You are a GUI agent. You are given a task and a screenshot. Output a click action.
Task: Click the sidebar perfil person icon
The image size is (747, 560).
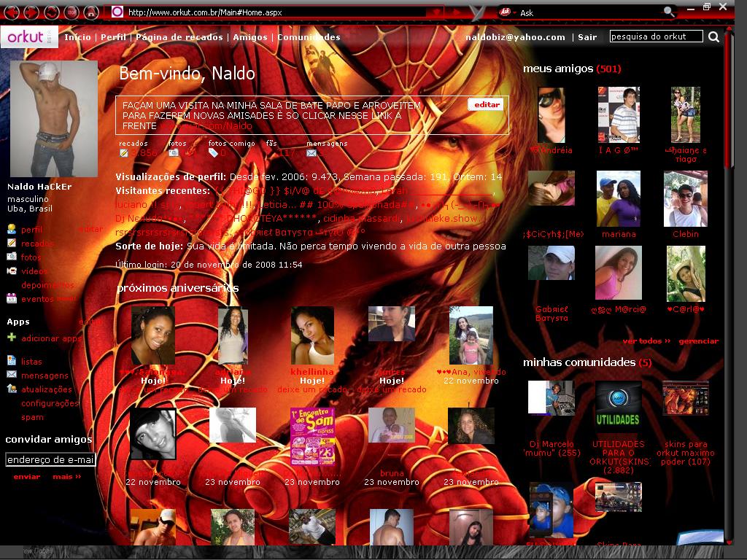click(12, 229)
